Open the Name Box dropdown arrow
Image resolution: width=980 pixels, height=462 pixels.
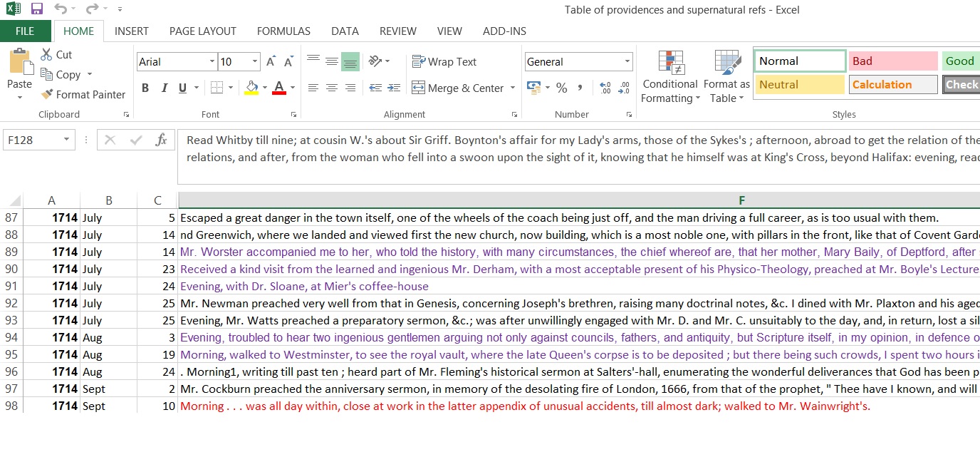[66, 140]
